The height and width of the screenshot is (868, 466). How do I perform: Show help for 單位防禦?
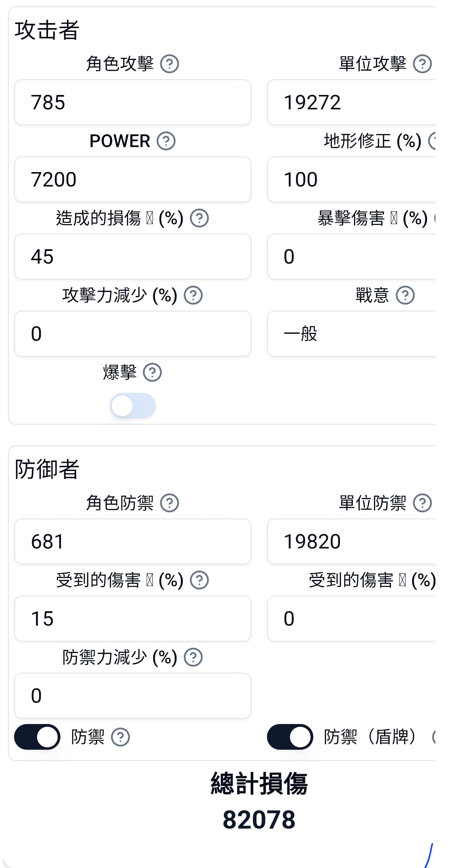pyautogui.click(x=422, y=503)
